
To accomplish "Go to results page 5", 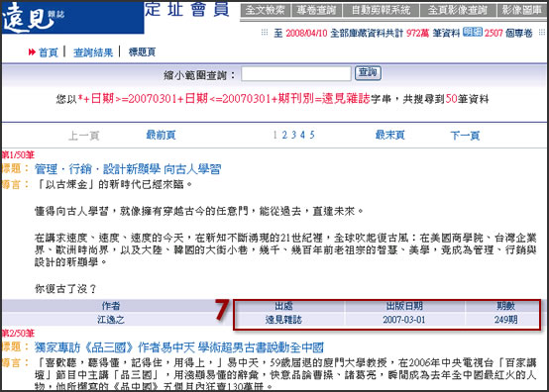I will [x=311, y=135].
